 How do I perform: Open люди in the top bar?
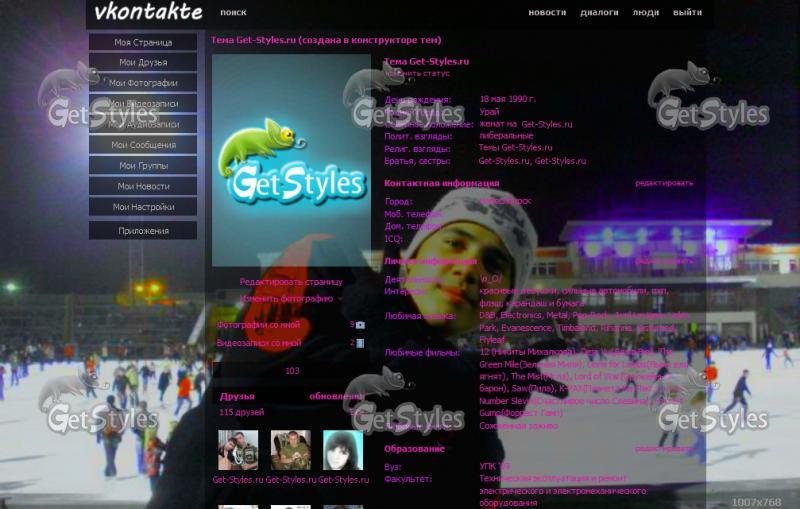(x=645, y=12)
